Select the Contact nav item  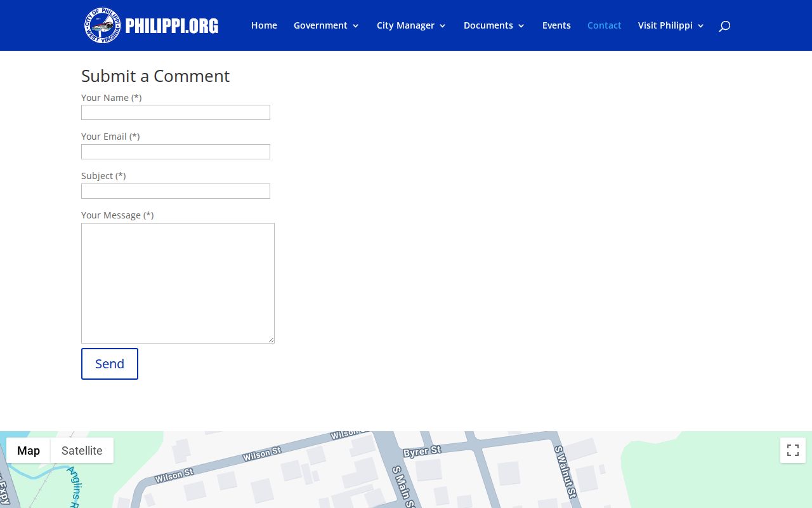[x=604, y=25]
